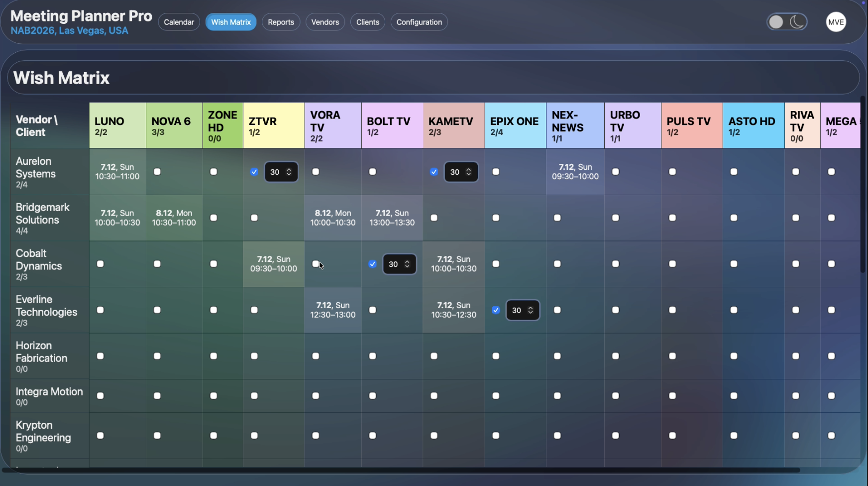Open the MVE user avatar menu
Viewport: 868px width, 486px height.
coord(836,22)
